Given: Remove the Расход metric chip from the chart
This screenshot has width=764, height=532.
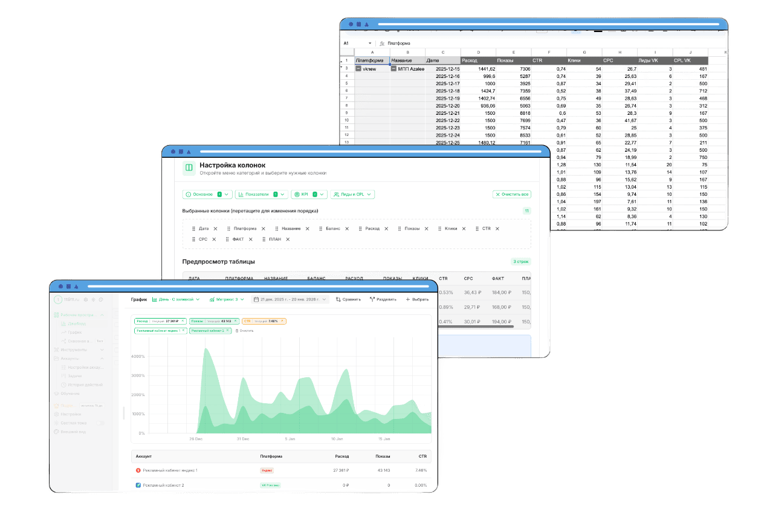Looking at the screenshot, I should [x=184, y=321].
